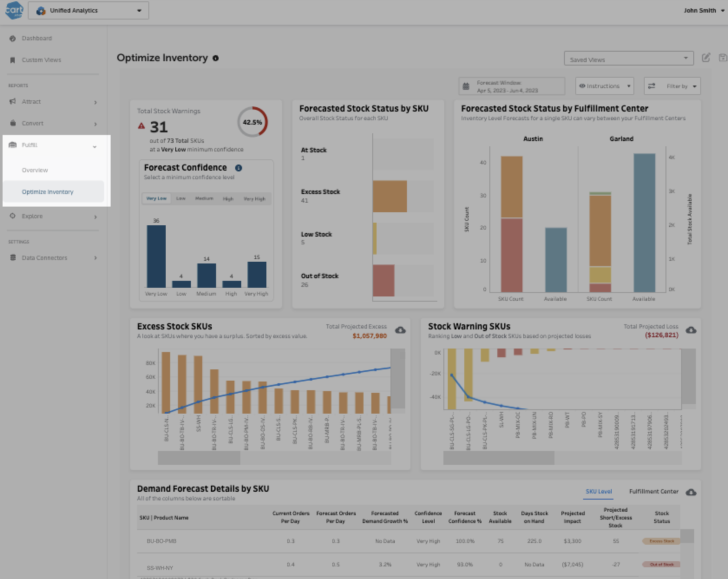The height and width of the screenshot is (579, 728).
Task: Download the Stock Warning SKUs chart
Action: pos(691,330)
